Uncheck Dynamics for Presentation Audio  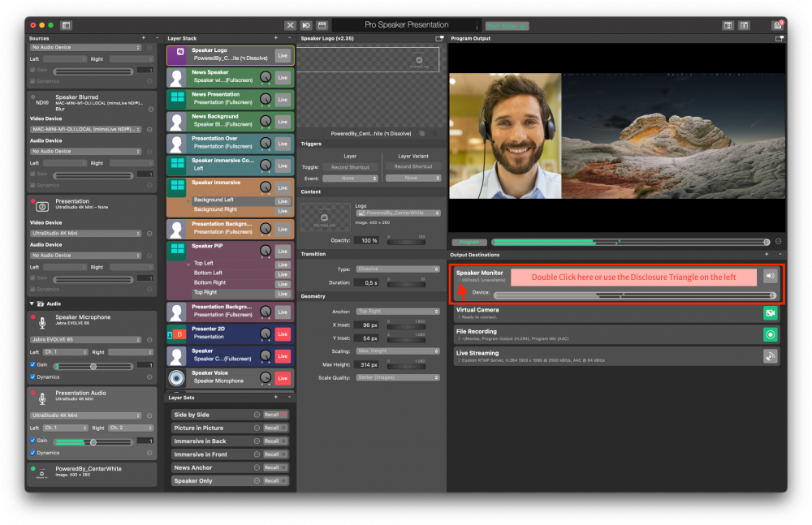click(x=32, y=453)
